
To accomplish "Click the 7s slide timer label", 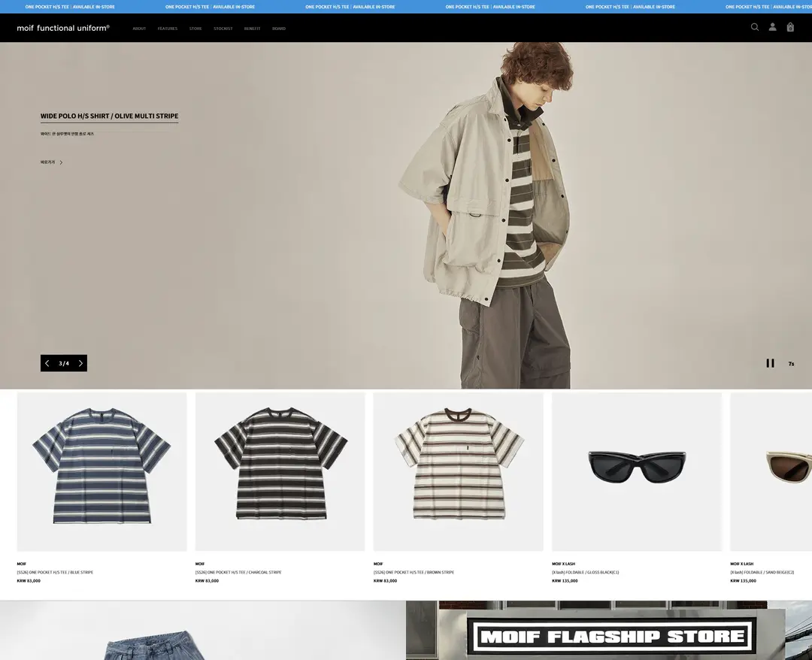I will 791,364.
